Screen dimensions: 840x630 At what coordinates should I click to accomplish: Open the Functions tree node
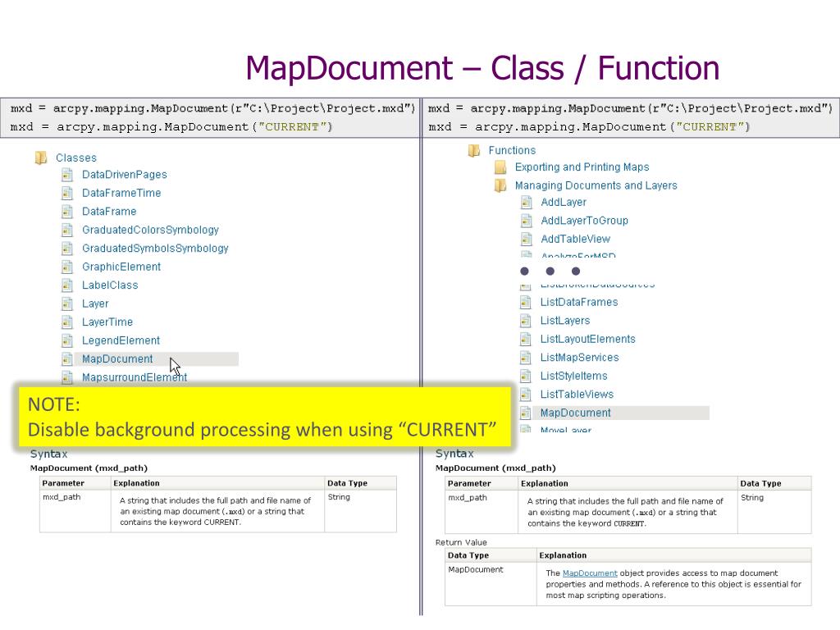pyautogui.click(x=512, y=151)
